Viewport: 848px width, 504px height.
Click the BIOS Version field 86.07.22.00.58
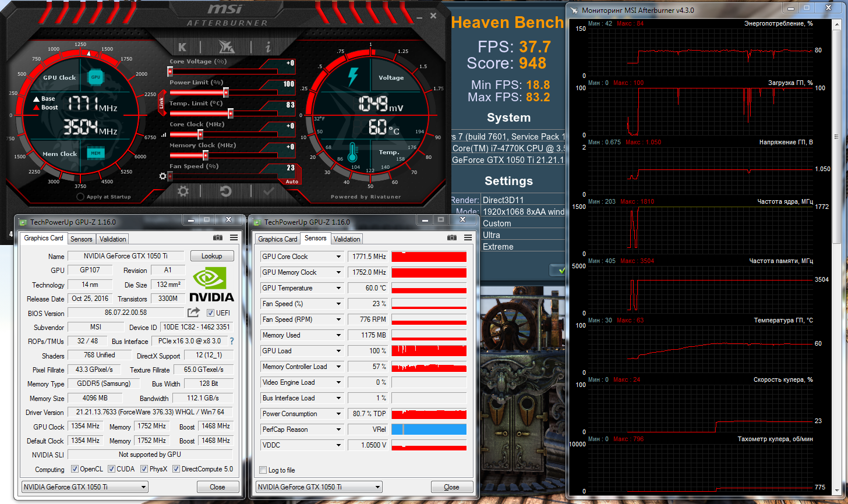[126, 313]
